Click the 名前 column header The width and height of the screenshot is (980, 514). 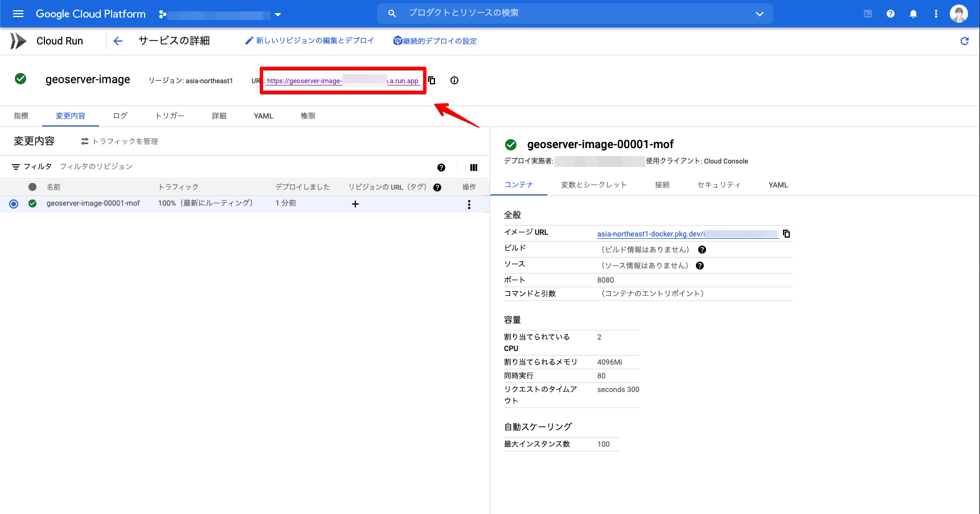54,187
